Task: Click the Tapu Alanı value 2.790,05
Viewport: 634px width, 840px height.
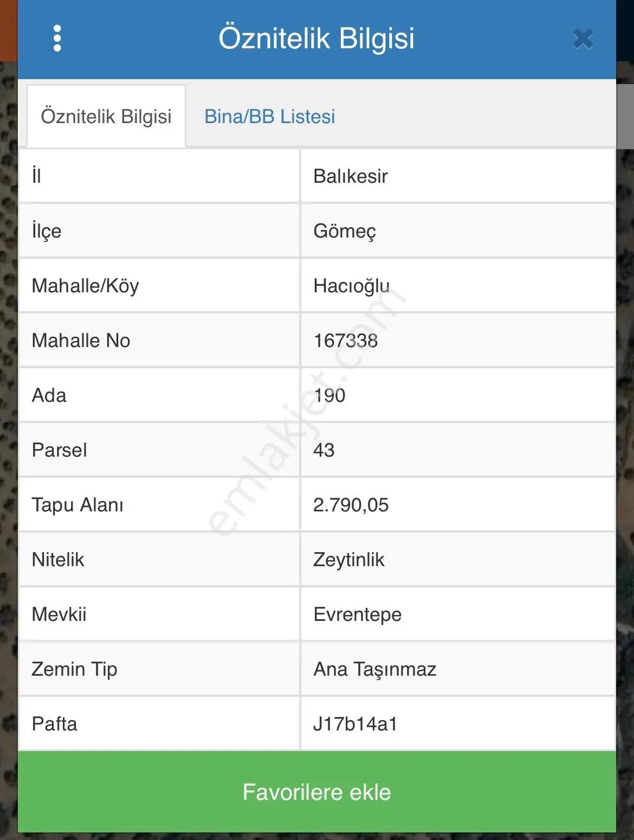Action: (351, 505)
